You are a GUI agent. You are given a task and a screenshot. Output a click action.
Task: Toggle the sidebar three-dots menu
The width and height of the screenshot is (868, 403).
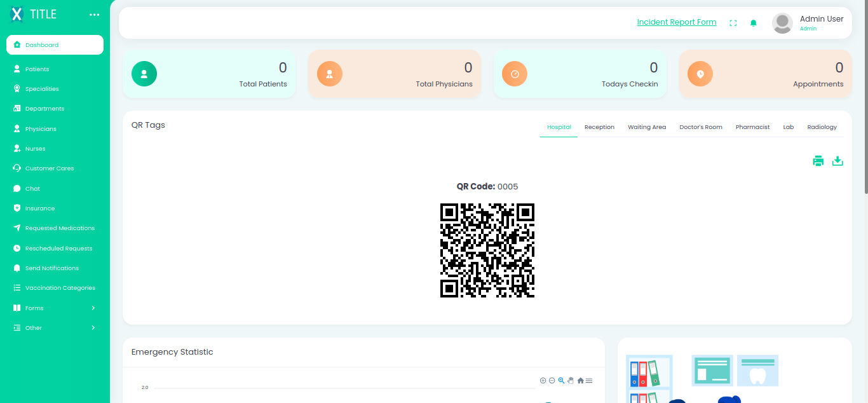coord(95,15)
